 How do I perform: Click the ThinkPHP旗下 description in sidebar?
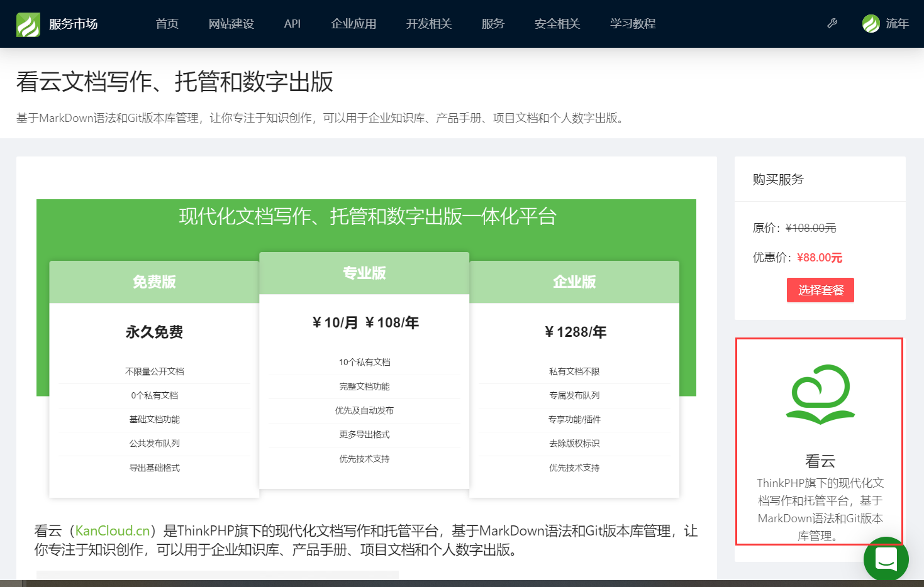pyautogui.click(x=820, y=510)
